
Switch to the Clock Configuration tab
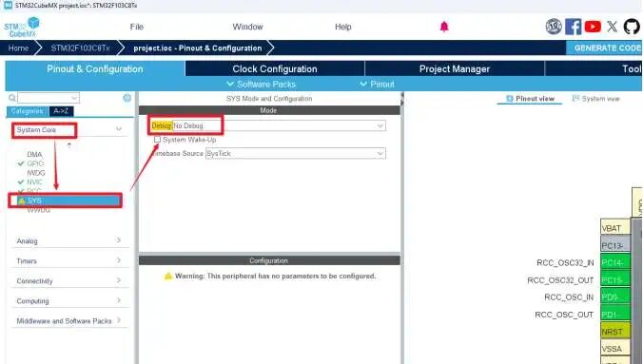[275, 68]
